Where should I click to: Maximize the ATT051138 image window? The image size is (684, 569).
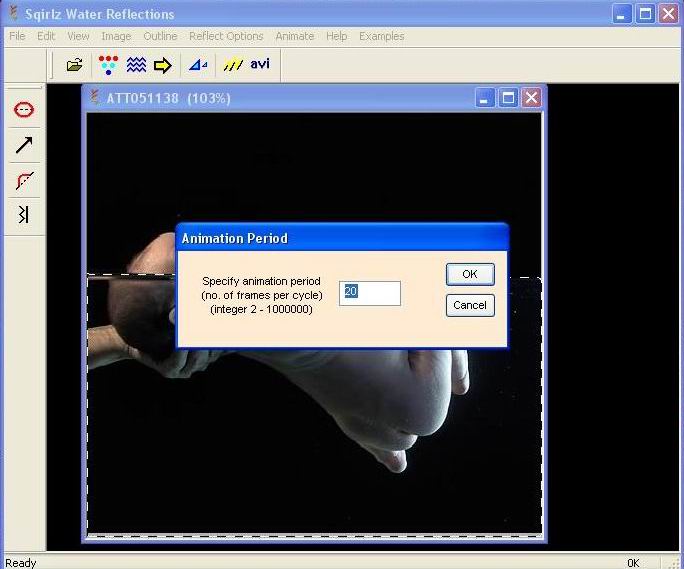pyautogui.click(x=508, y=97)
